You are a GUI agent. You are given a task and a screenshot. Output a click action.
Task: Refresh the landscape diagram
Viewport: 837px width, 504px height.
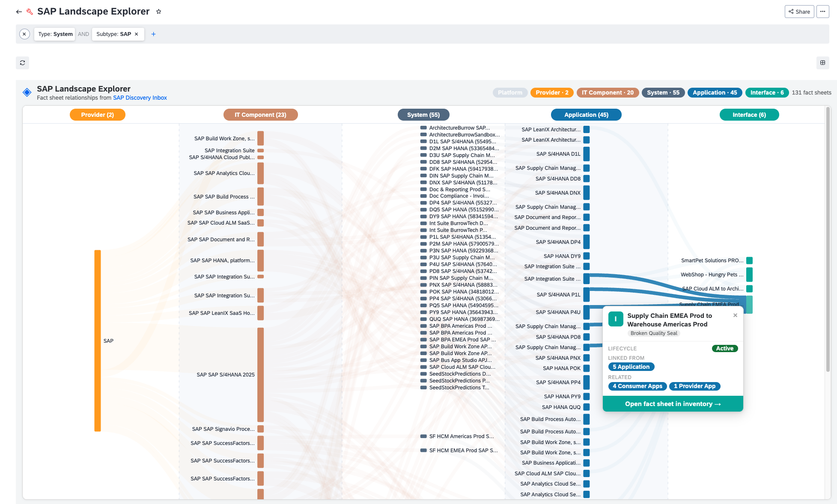coord(22,63)
